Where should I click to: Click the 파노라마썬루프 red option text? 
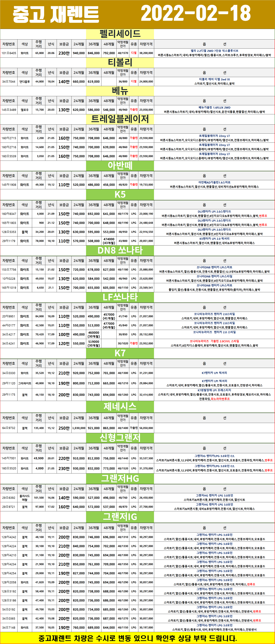220,399
